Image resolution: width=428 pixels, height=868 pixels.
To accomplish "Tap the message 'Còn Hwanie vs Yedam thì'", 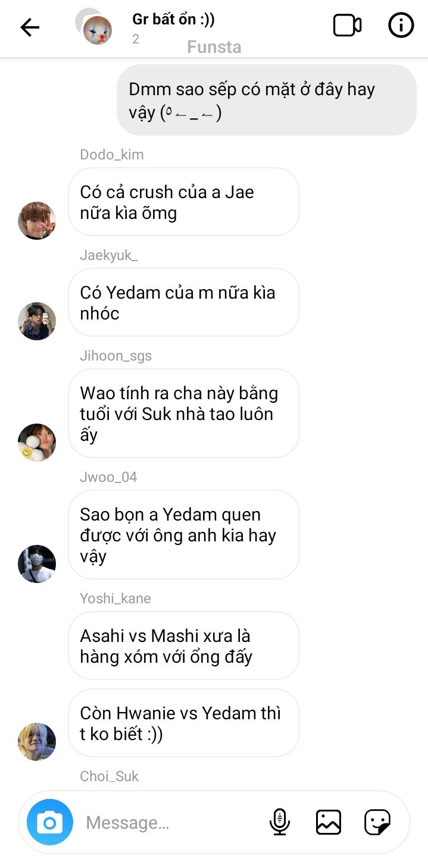I will coord(183,723).
